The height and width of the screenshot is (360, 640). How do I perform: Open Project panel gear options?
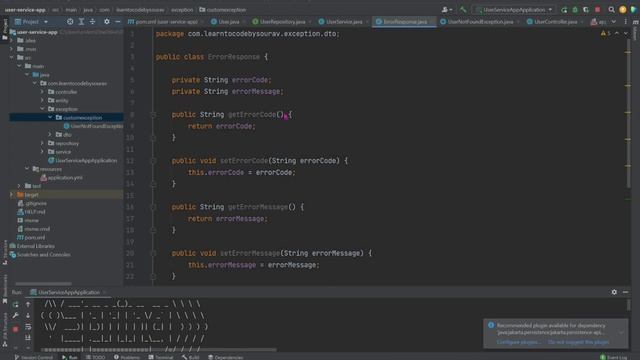click(x=107, y=21)
